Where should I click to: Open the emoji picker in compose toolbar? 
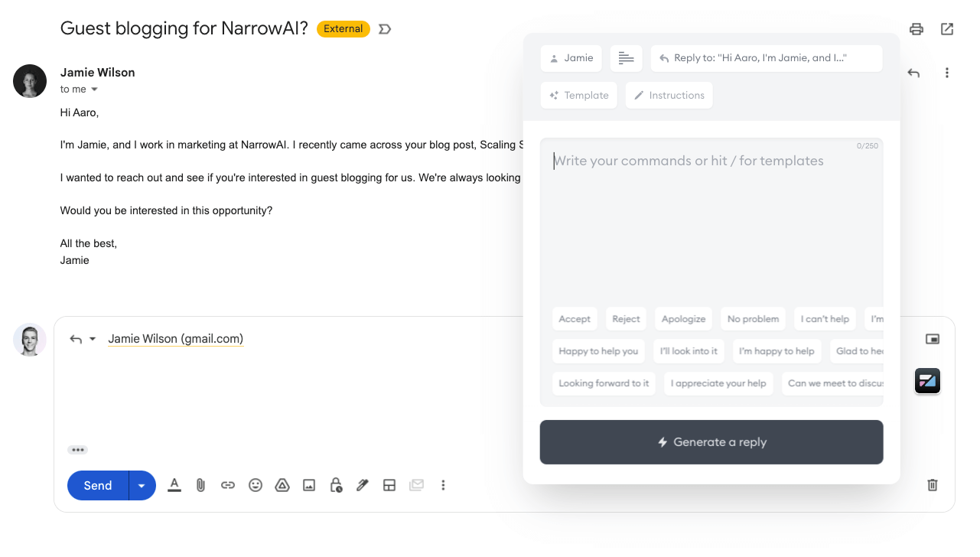tap(255, 485)
